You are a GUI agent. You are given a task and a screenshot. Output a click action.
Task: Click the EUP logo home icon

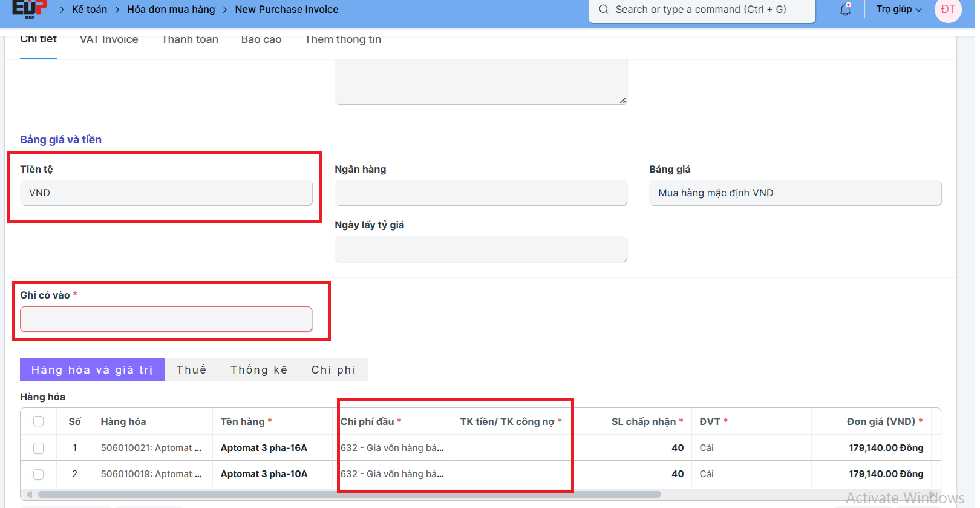pyautogui.click(x=29, y=8)
